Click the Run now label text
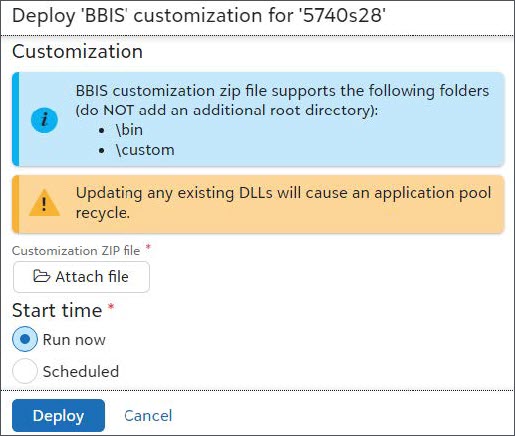The width and height of the screenshot is (515, 436). (74, 340)
